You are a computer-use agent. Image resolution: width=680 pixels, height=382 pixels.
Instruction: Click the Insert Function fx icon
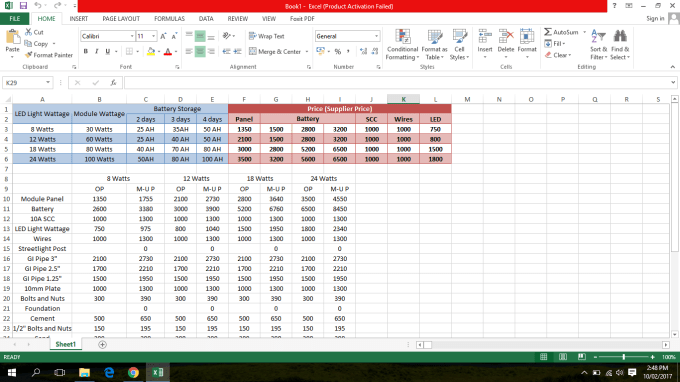[x=113, y=82]
